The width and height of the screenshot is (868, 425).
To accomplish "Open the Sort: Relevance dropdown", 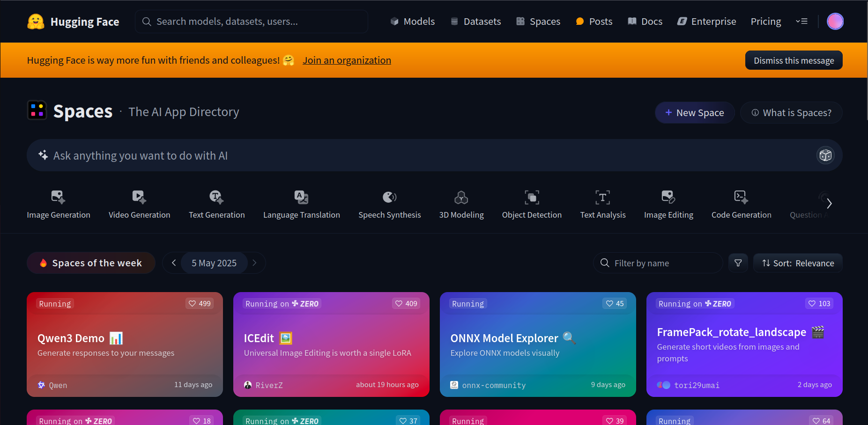I will coord(798,263).
